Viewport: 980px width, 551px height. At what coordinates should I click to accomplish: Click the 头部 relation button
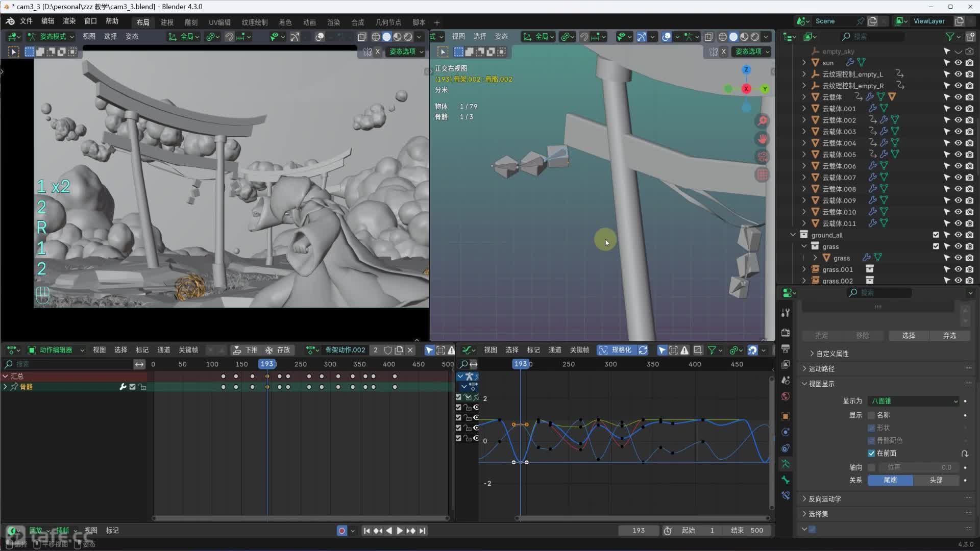click(x=936, y=480)
